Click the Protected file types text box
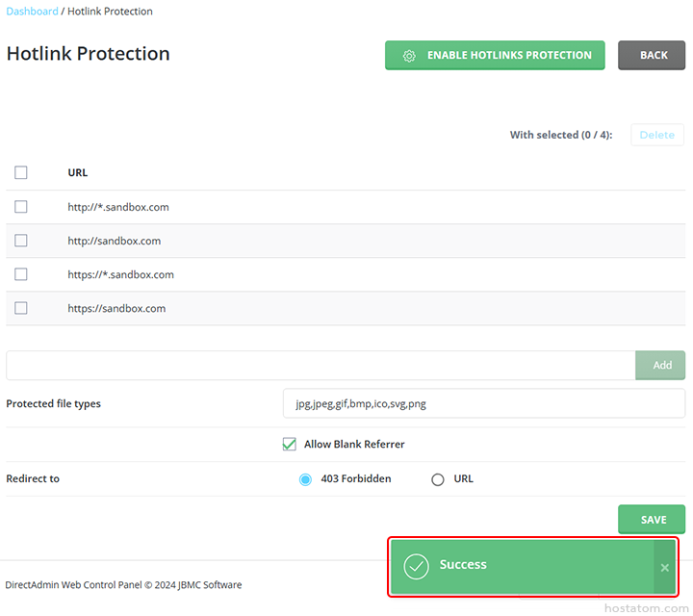693x616 pixels. 483,404
